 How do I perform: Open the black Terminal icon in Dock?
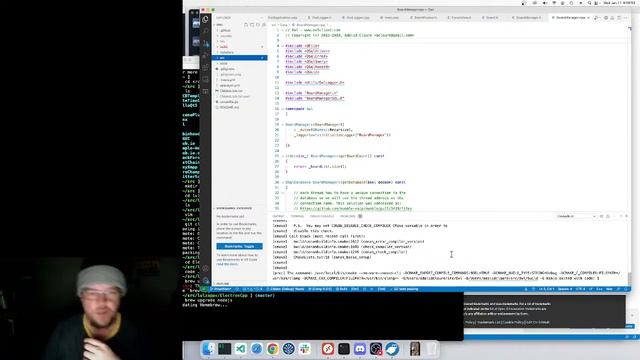[344, 349]
